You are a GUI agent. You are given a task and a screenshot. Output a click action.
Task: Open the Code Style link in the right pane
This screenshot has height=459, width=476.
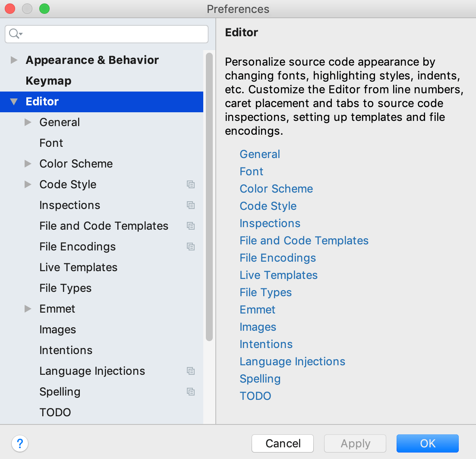click(x=268, y=206)
